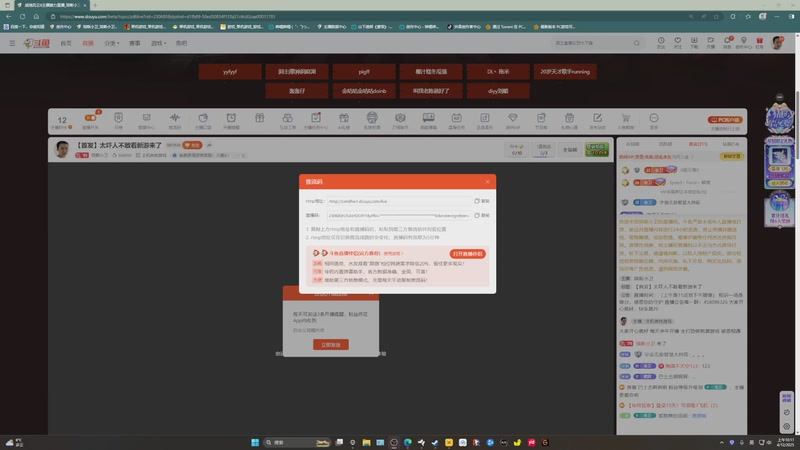Switch to the orange highlighted chat tab
The image size is (800, 450).
coord(698,144)
